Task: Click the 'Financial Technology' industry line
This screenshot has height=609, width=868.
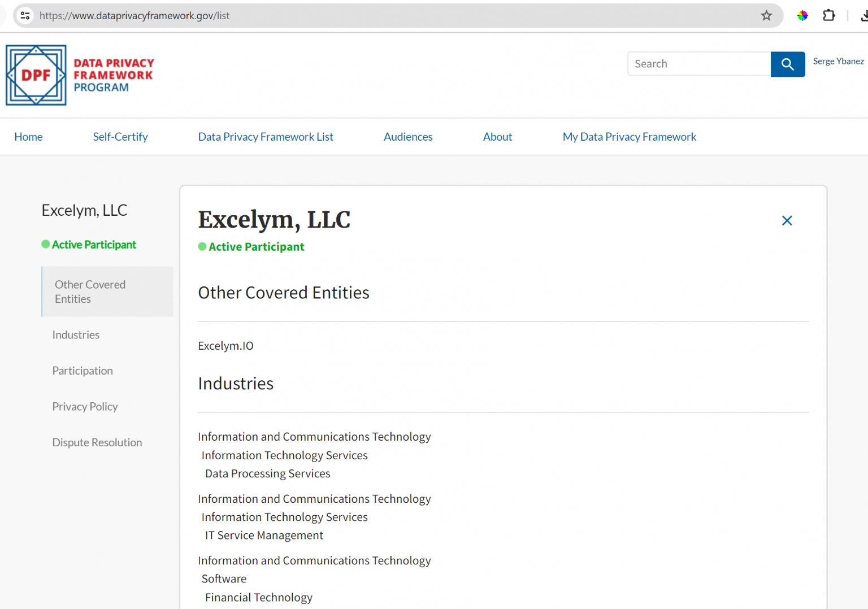Action: [259, 597]
